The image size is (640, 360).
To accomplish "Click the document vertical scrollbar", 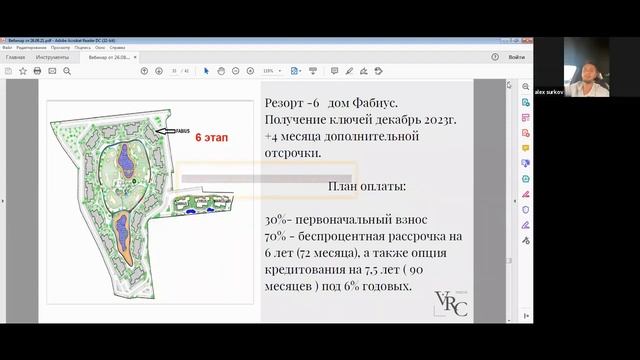I will click(509, 201).
